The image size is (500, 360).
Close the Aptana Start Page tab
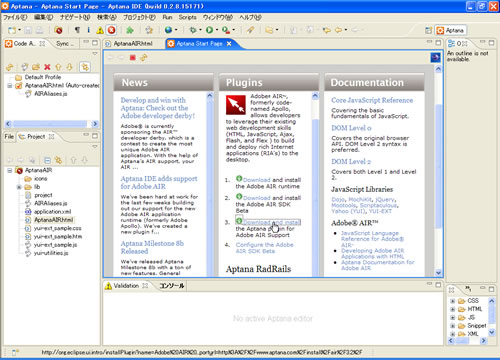[x=229, y=44]
